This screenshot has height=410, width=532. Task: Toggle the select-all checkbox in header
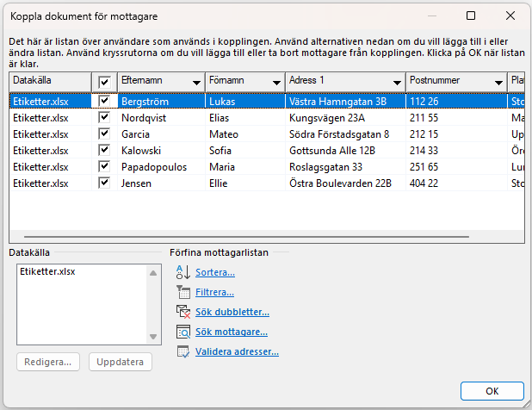coord(104,81)
